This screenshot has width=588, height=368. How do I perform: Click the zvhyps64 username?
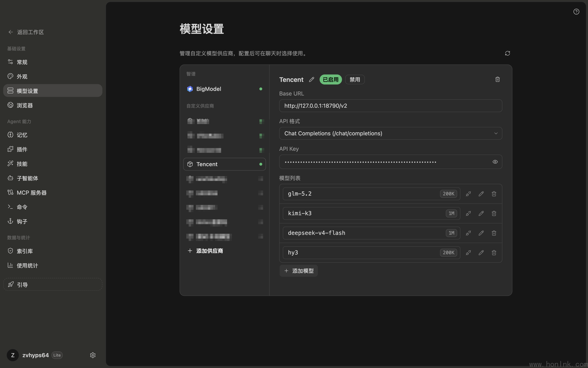coord(35,355)
